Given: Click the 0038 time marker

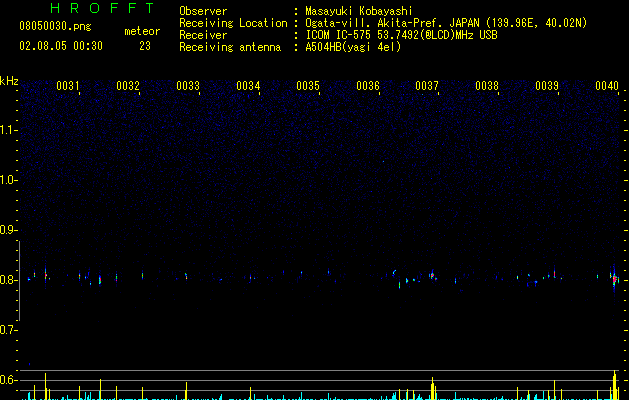Looking at the screenshot, I should 487,86.
